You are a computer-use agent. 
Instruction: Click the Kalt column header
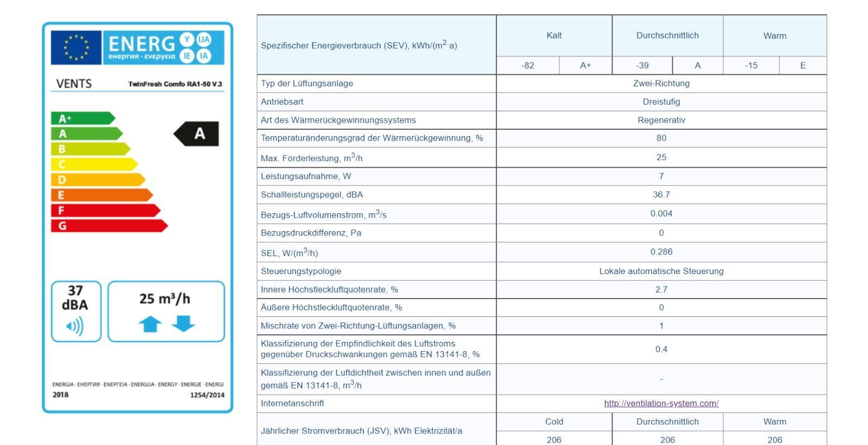point(554,35)
